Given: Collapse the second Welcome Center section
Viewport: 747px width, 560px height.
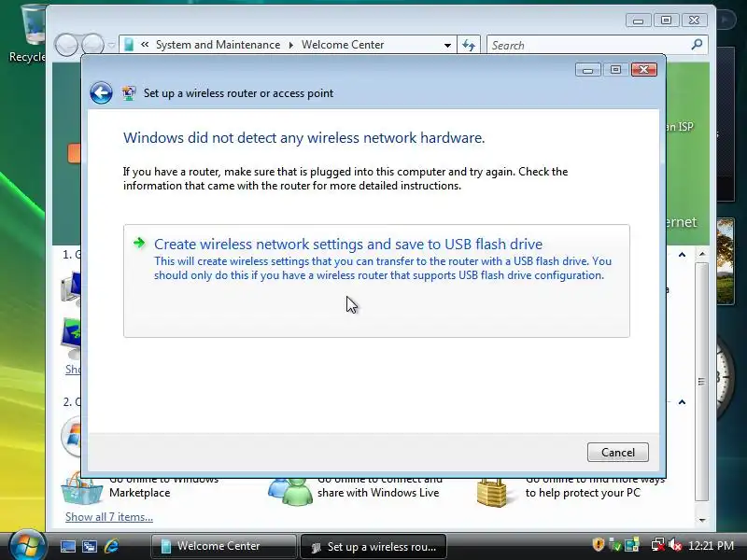Looking at the screenshot, I should [x=682, y=402].
